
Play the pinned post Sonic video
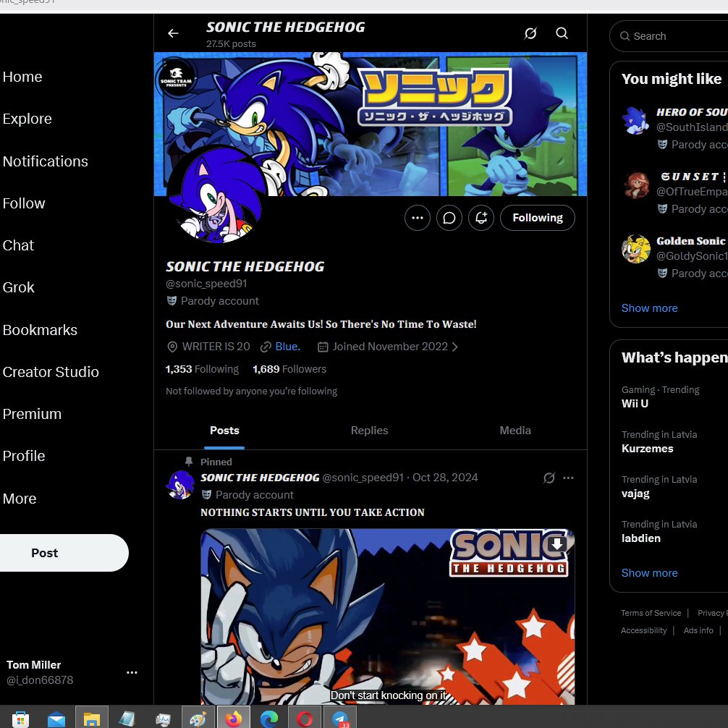coord(388,617)
